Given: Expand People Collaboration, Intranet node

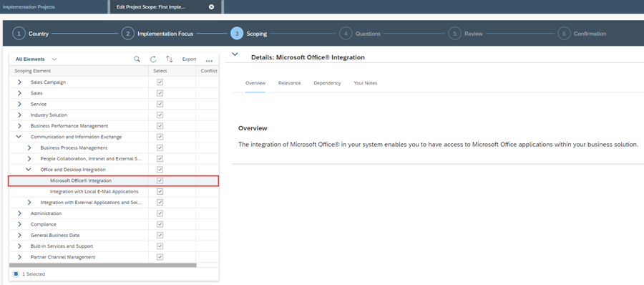Looking at the screenshot, I should click(29, 159).
